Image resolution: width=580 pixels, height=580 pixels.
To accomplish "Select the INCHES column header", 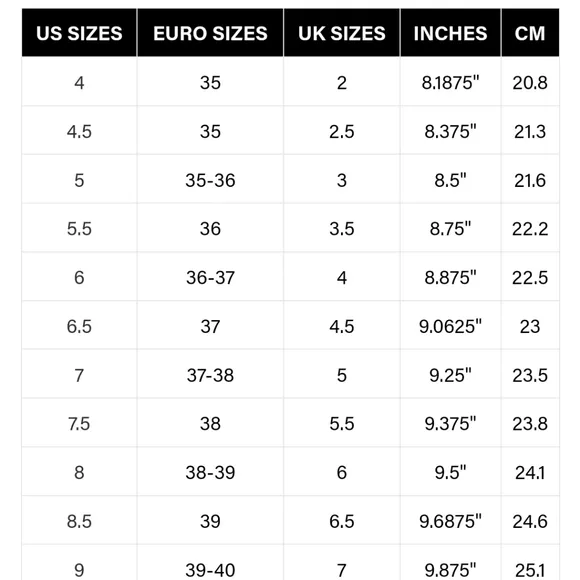I will pyautogui.click(x=451, y=33).
